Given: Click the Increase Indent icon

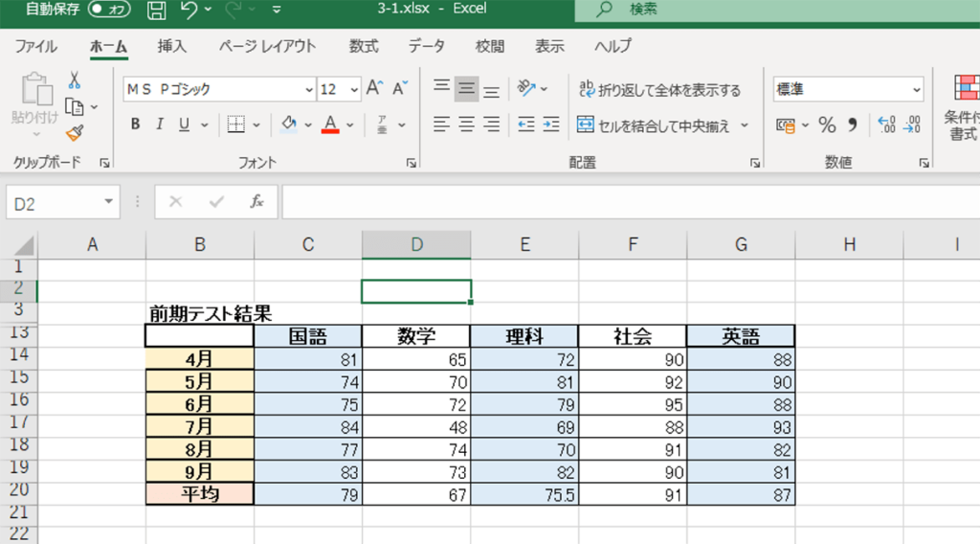Looking at the screenshot, I should [x=550, y=125].
